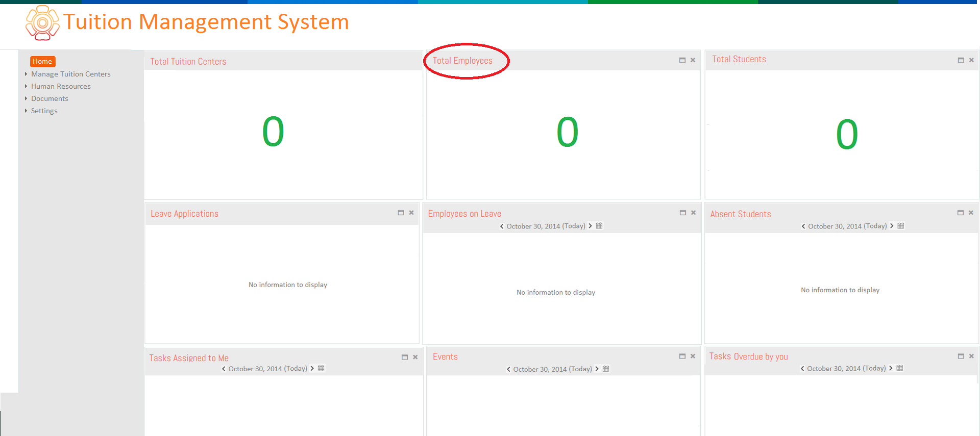Click the Total Students count zero
This screenshot has height=436, width=980.
click(847, 135)
